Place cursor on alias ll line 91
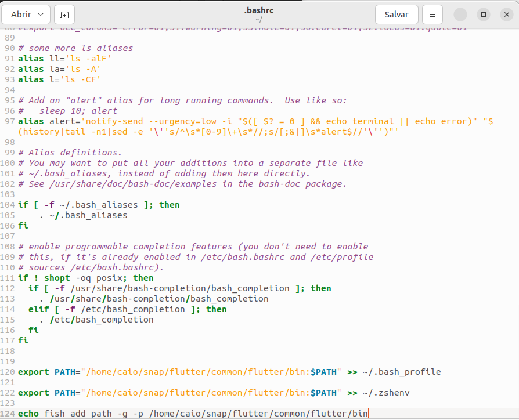519x420 pixels. click(64, 59)
